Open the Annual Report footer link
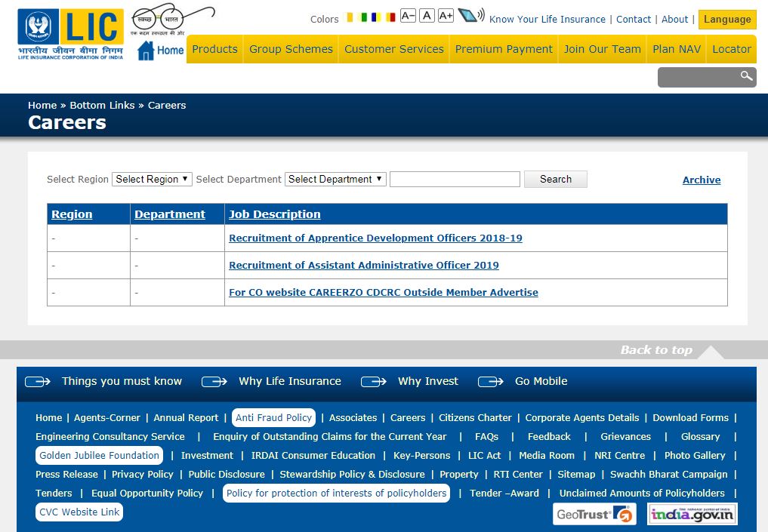This screenshot has width=768, height=532. tap(186, 417)
